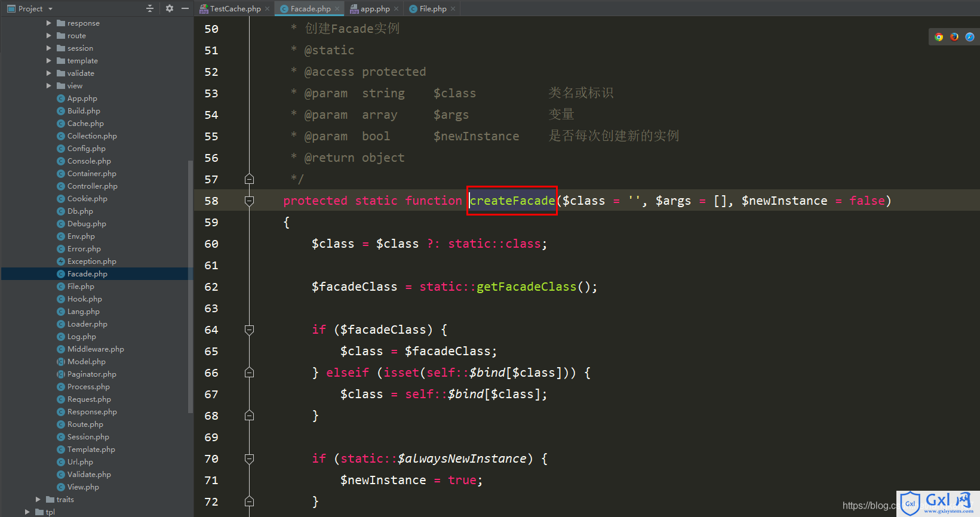Viewport: 980px width, 517px height.
Task: Open in Safari browser icon
Action: (970, 37)
